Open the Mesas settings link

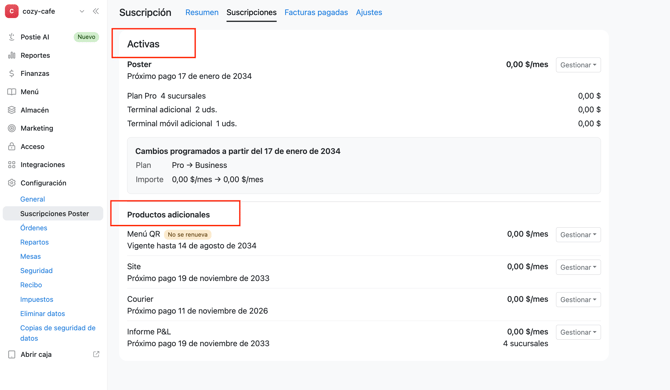[30, 256]
